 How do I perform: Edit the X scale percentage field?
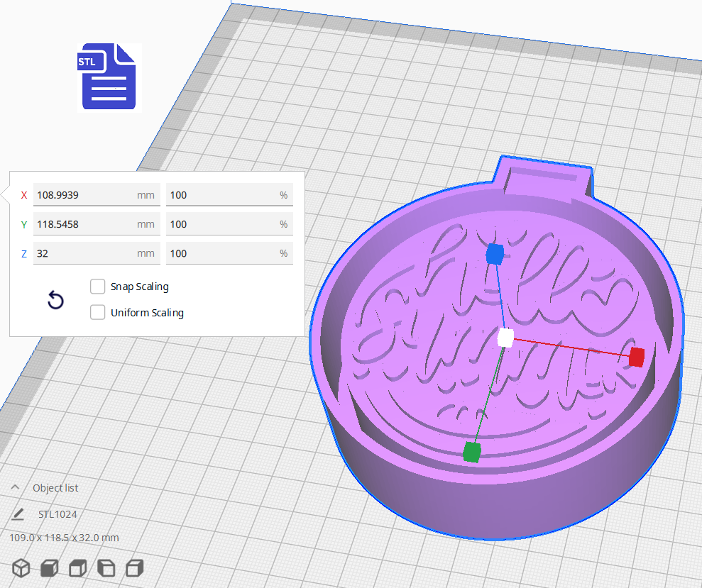pos(220,194)
